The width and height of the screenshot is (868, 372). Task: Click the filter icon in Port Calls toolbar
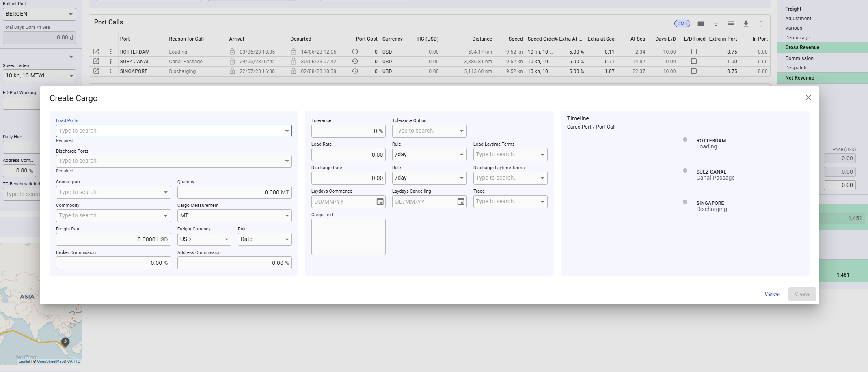pos(716,24)
